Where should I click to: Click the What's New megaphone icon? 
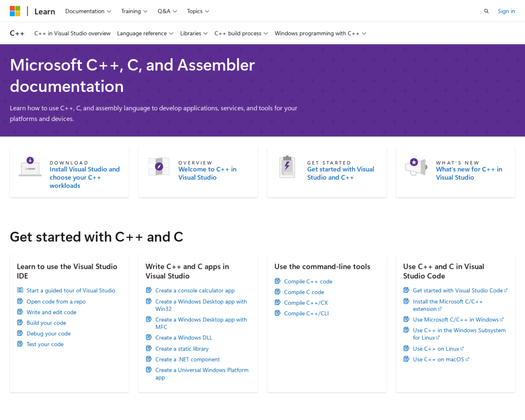(x=416, y=167)
